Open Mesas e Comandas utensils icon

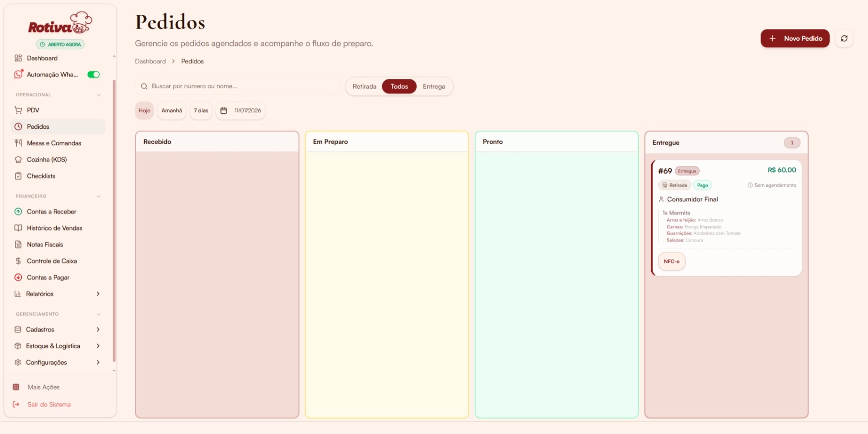pyautogui.click(x=18, y=143)
